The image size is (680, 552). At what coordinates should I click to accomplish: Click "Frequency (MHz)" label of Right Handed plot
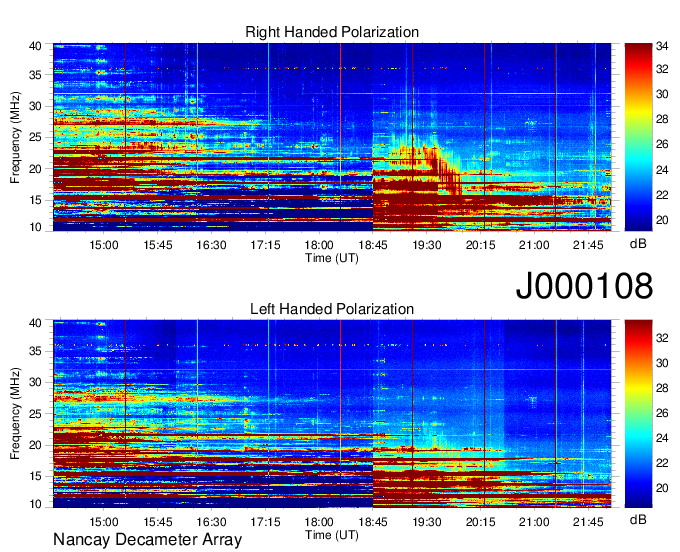click(x=15, y=137)
